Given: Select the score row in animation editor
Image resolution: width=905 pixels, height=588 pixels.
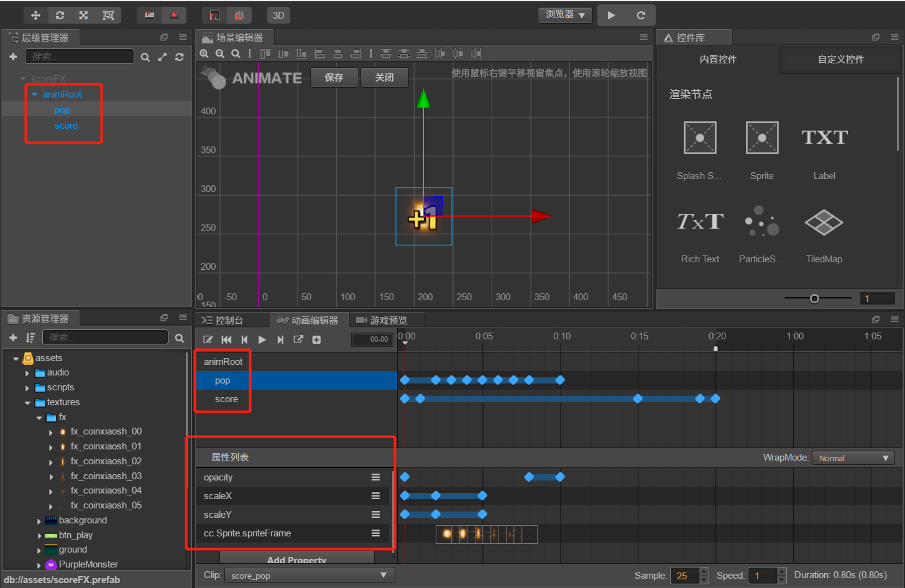Looking at the screenshot, I should 296,399.
